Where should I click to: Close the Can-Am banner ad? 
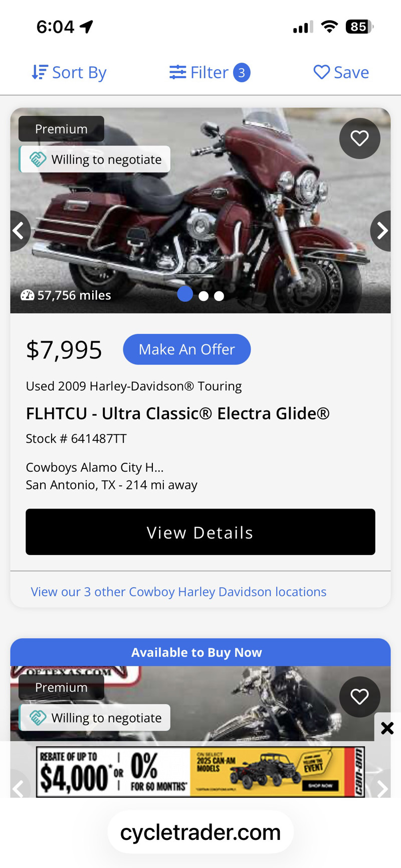coord(387,728)
